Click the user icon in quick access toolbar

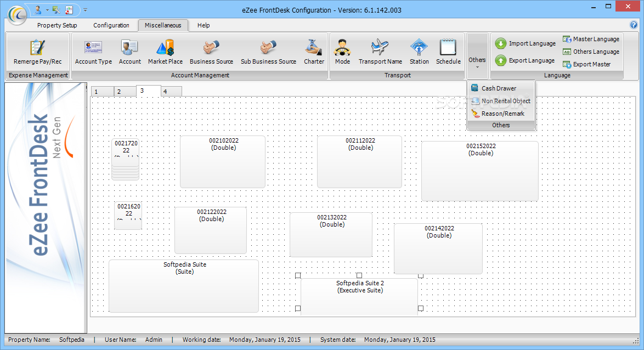click(x=38, y=9)
